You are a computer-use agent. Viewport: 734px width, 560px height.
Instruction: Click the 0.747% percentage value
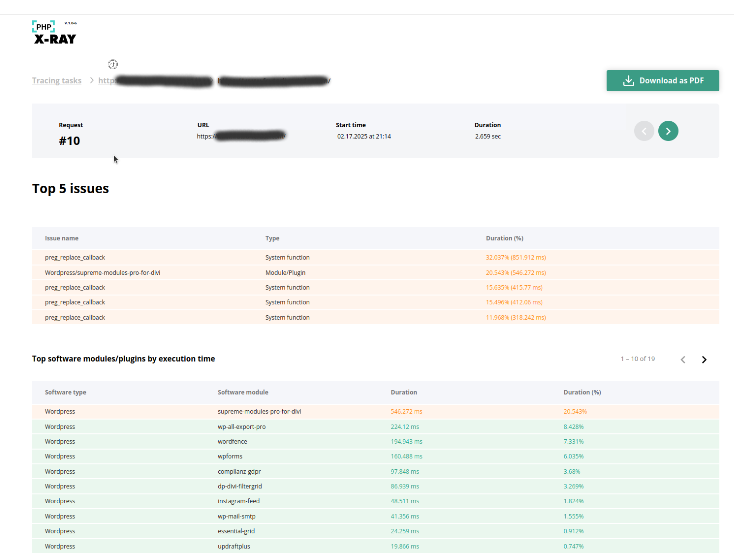click(574, 546)
